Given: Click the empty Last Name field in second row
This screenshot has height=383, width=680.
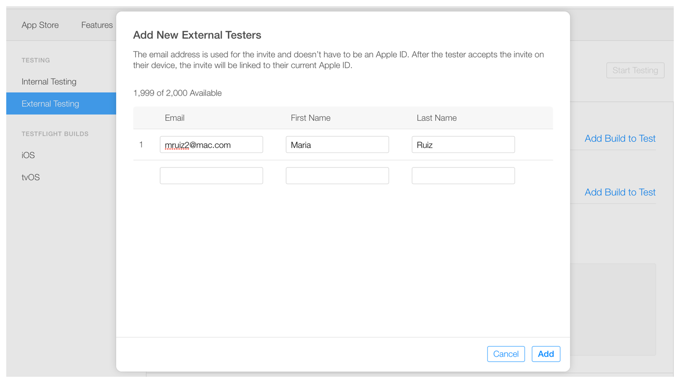Looking at the screenshot, I should tap(463, 176).
